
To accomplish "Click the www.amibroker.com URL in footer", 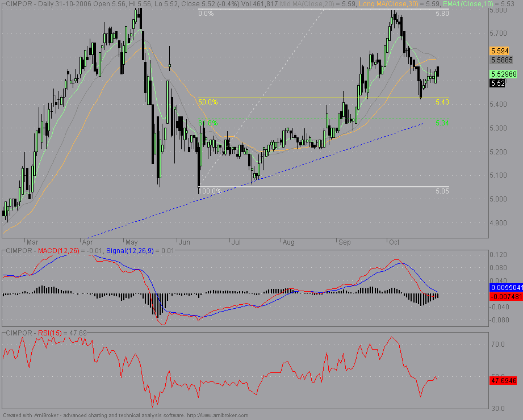I will pyautogui.click(x=217, y=415).
